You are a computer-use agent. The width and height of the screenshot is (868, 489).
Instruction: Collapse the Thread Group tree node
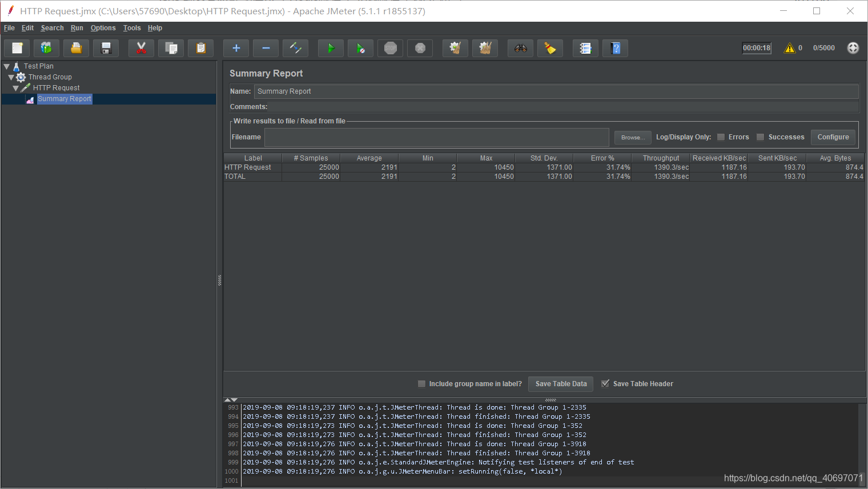click(11, 77)
